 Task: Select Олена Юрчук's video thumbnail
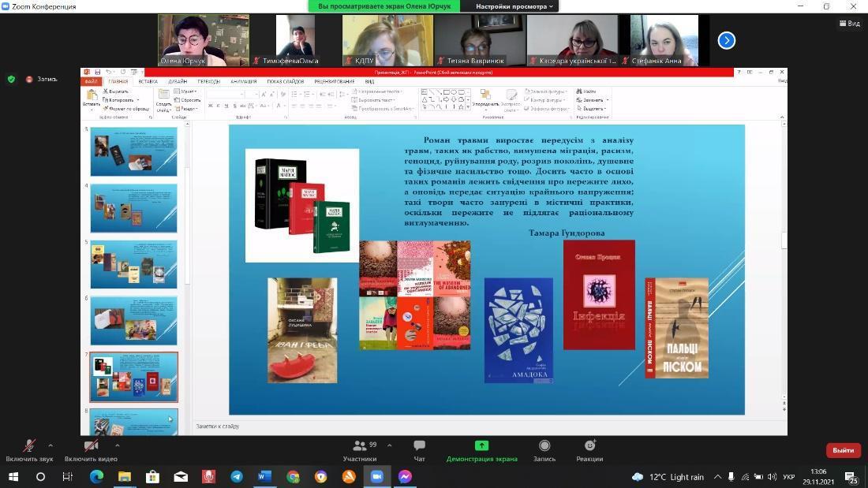(204, 40)
